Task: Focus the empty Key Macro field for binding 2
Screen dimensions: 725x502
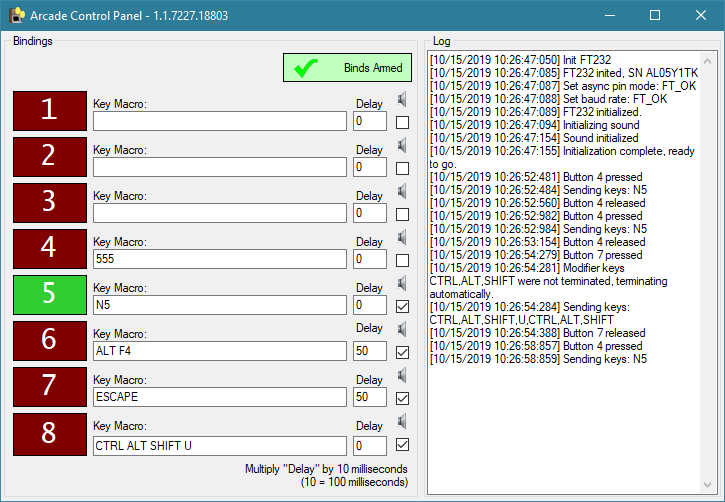Action: (220, 167)
